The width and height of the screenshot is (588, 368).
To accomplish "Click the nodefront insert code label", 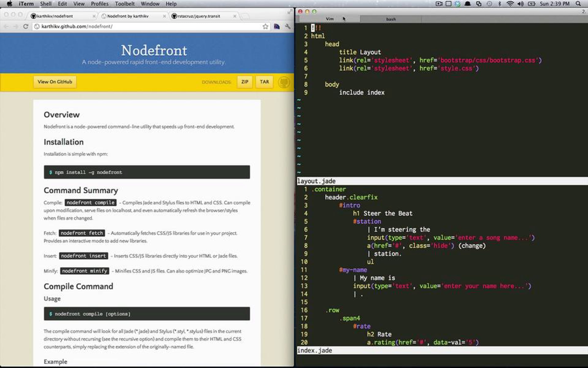I will [x=84, y=256].
